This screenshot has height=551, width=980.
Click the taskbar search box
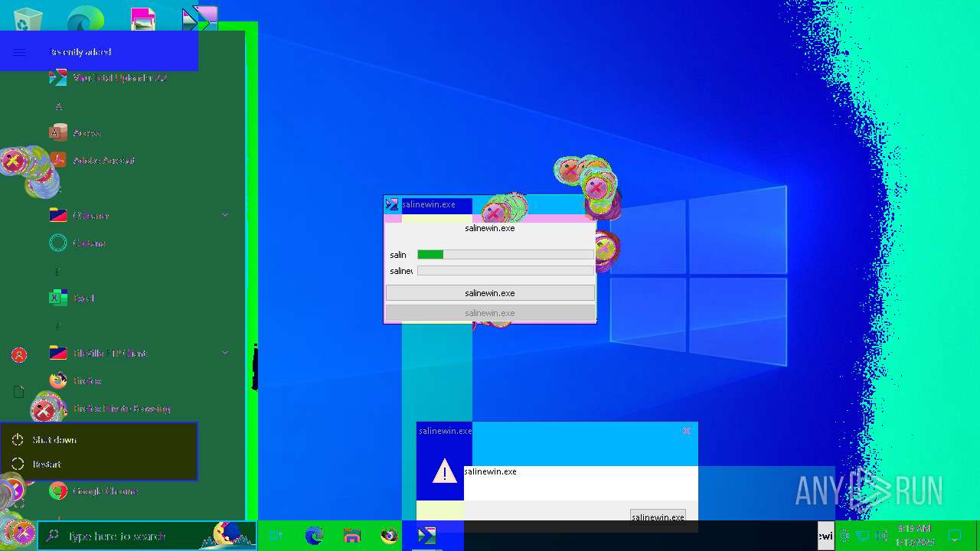click(147, 536)
